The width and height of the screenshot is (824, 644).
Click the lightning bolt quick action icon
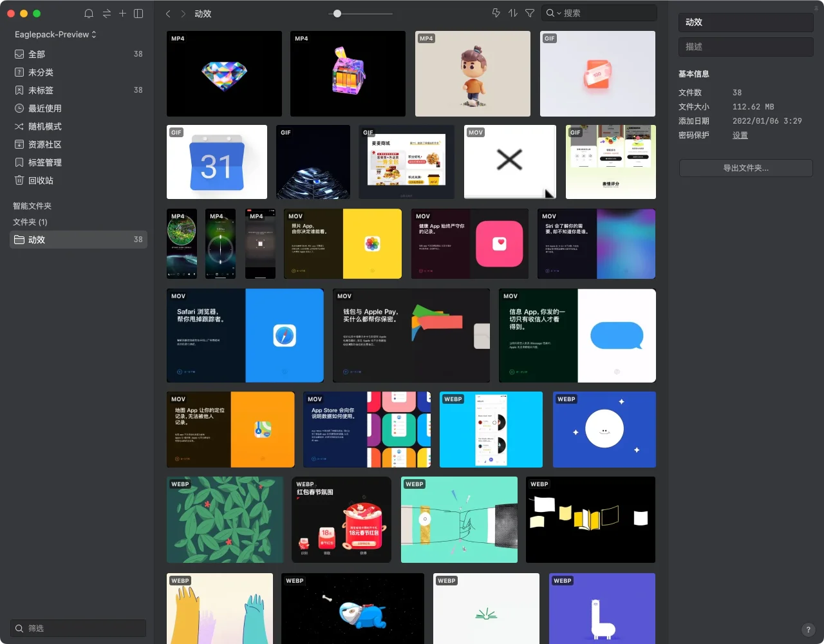[x=496, y=13]
